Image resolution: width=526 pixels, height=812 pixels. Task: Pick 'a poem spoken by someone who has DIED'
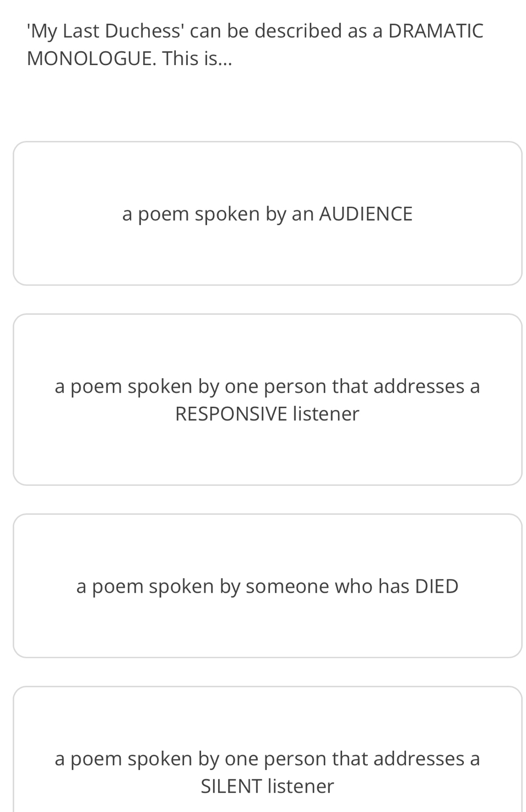pos(267,586)
